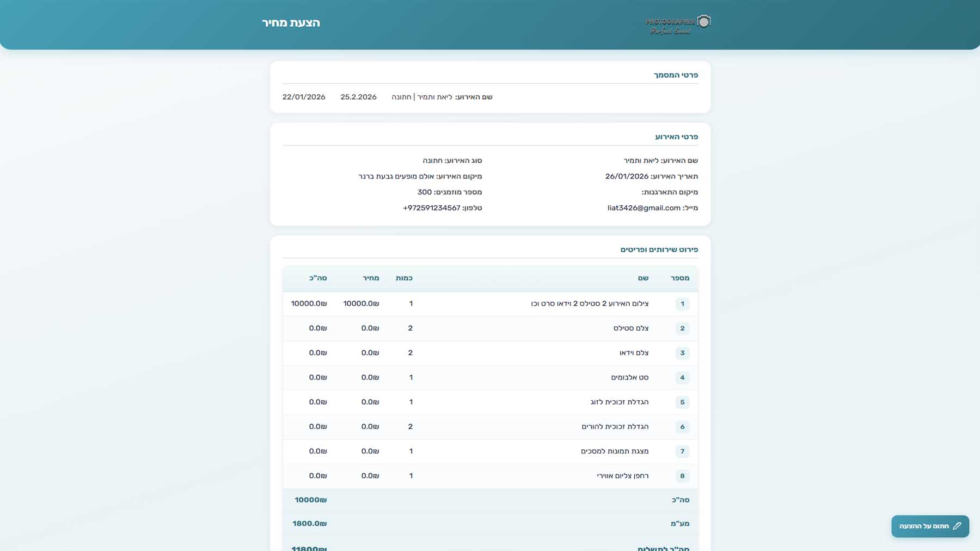
Task: Click the row number 1 badge
Action: tap(682, 304)
